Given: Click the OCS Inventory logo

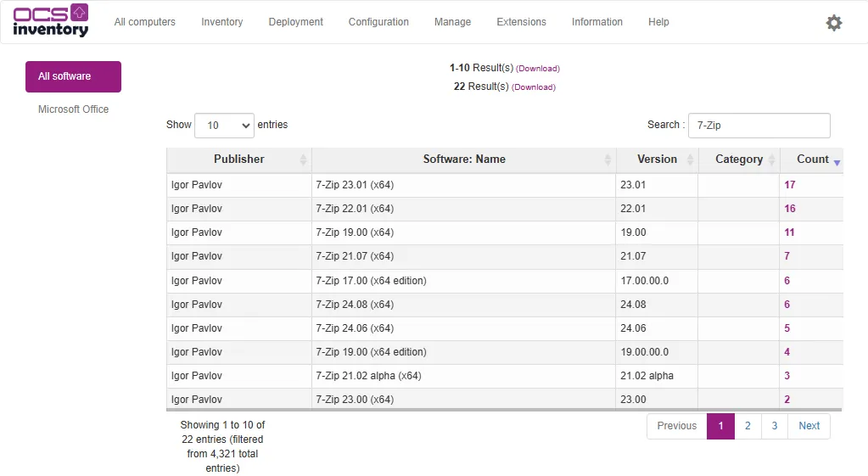Looking at the screenshot, I should pyautogui.click(x=50, y=21).
